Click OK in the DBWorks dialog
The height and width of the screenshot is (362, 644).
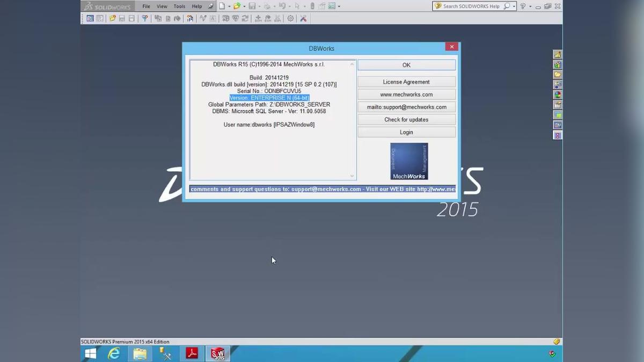(406, 65)
